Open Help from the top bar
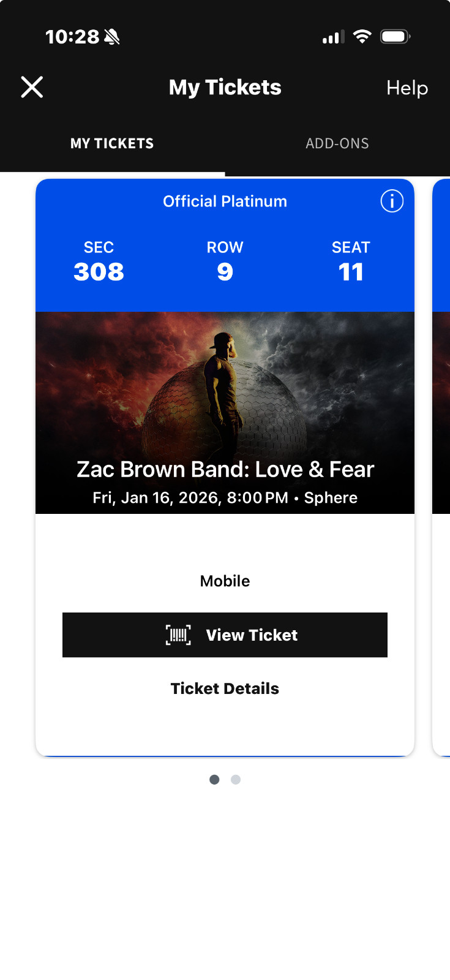 click(x=407, y=88)
